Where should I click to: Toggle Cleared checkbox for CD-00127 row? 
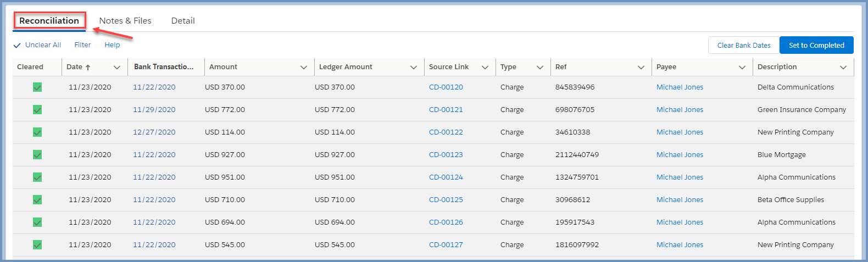pos(37,245)
